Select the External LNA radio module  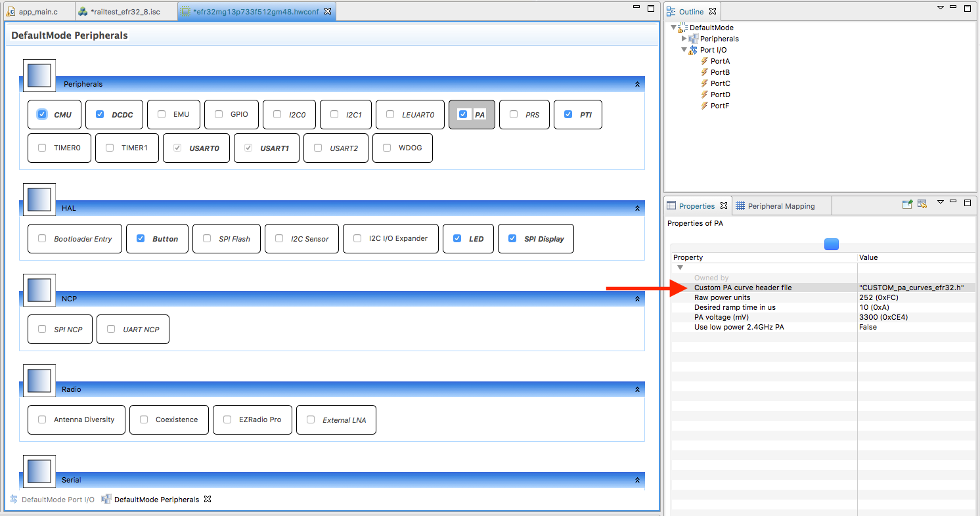coord(336,420)
